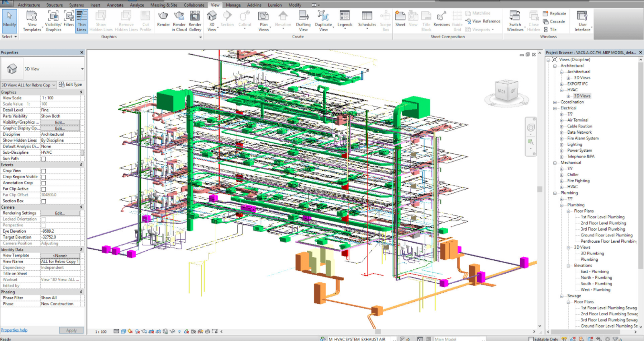Click the Edit Type button
The height and width of the screenshot is (341, 644).
point(71,85)
